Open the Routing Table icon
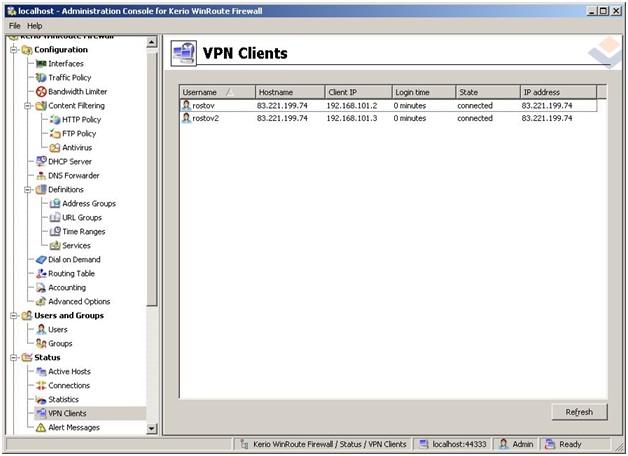 [x=41, y=273]
